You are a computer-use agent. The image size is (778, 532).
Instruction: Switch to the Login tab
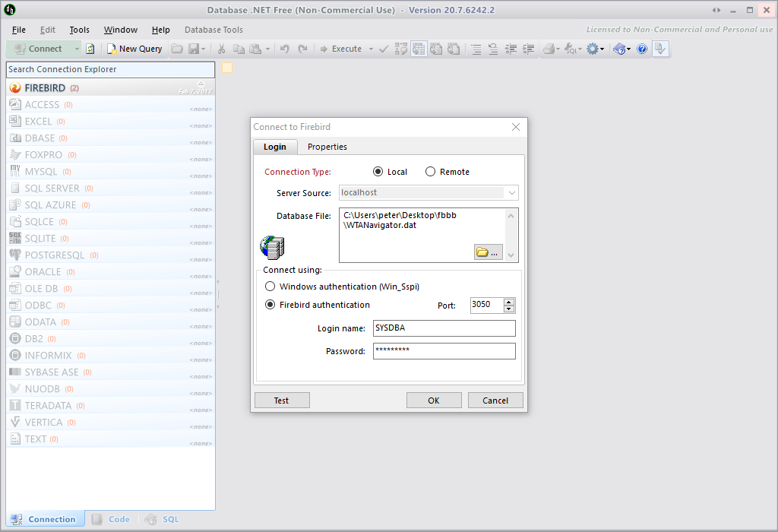tap(275, 147)
